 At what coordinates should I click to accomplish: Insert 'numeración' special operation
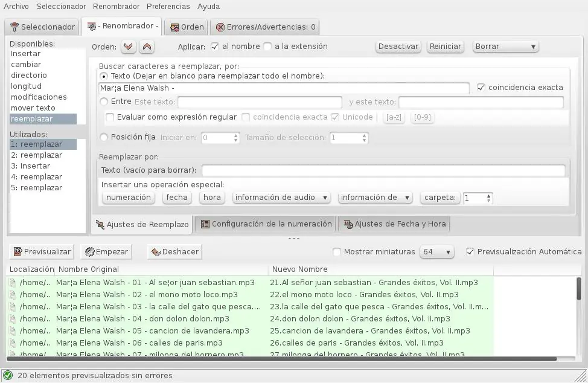coord(128,198)
